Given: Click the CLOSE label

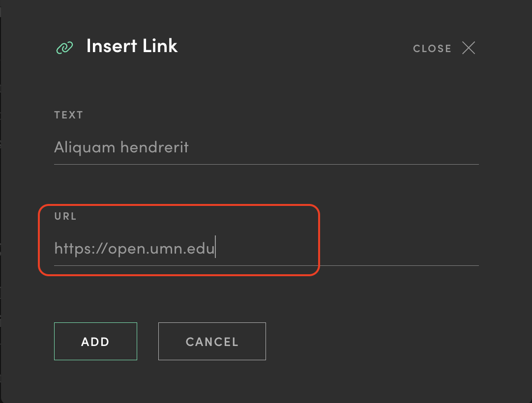Looking at the screenshot, I should click(432, 48).
